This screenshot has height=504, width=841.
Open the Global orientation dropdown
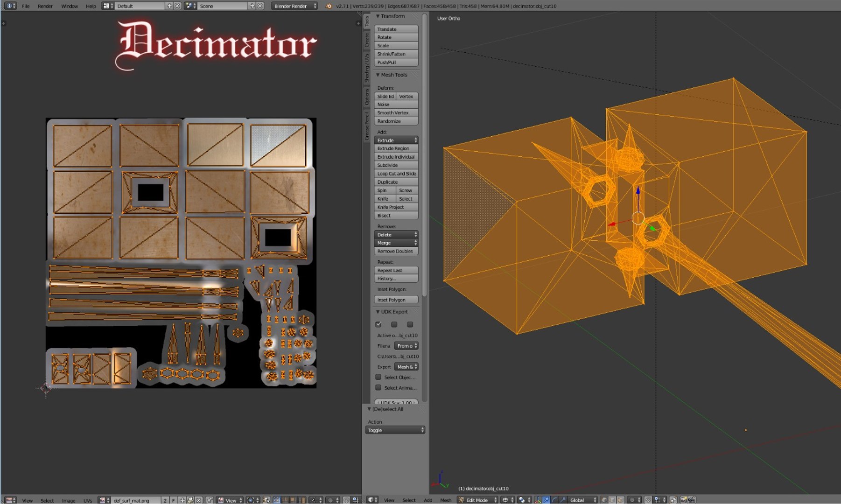[x=582, y=500]
